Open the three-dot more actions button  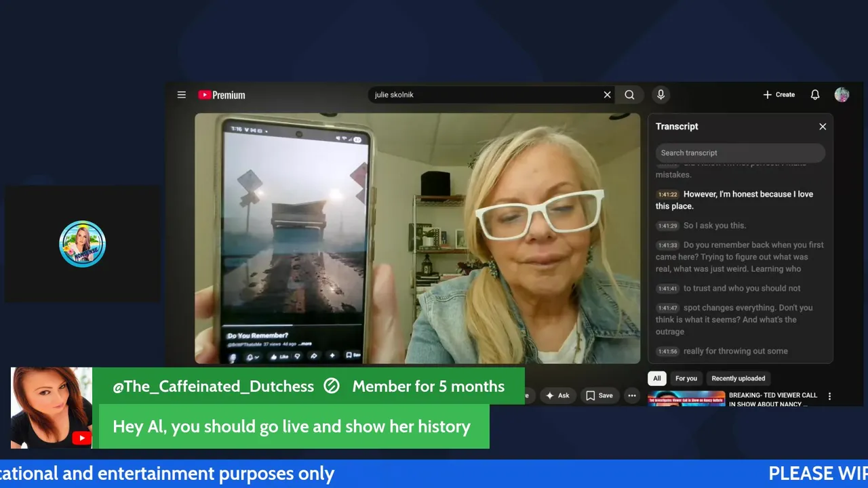[x=632, y=395]
